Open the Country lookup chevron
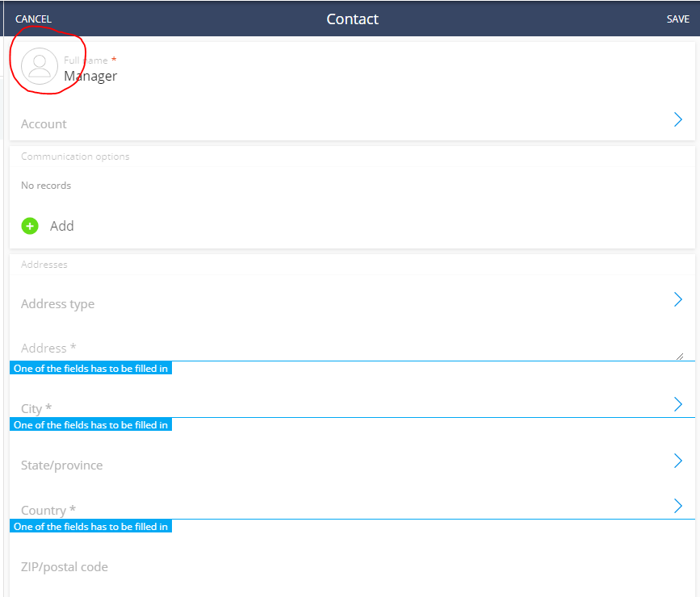This screenshot has width=700, height=597. coord(677,506)
